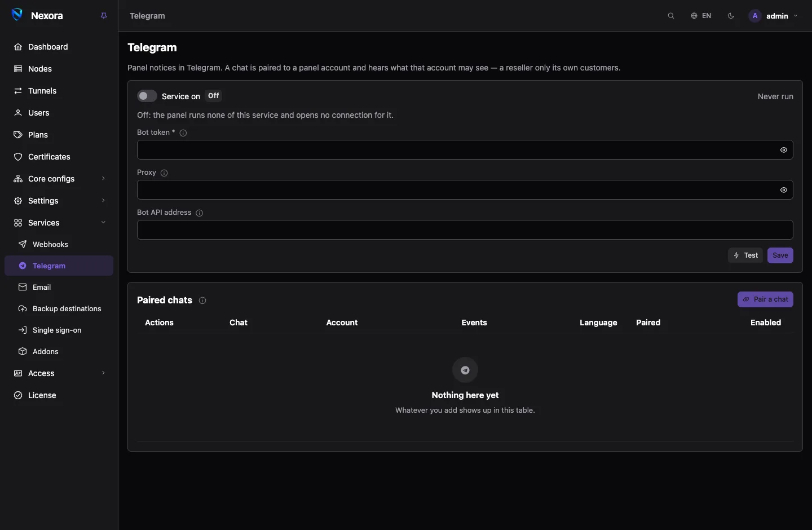Click the admin avatar circle
The width and height of the screenshot is (812, 530).
(x=755, y=16)
